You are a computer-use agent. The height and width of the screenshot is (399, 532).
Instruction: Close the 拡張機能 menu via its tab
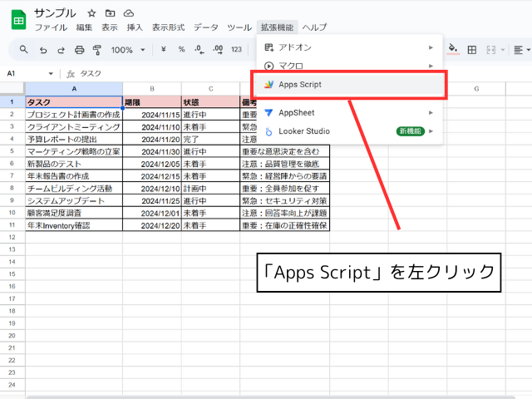point(277,27)
